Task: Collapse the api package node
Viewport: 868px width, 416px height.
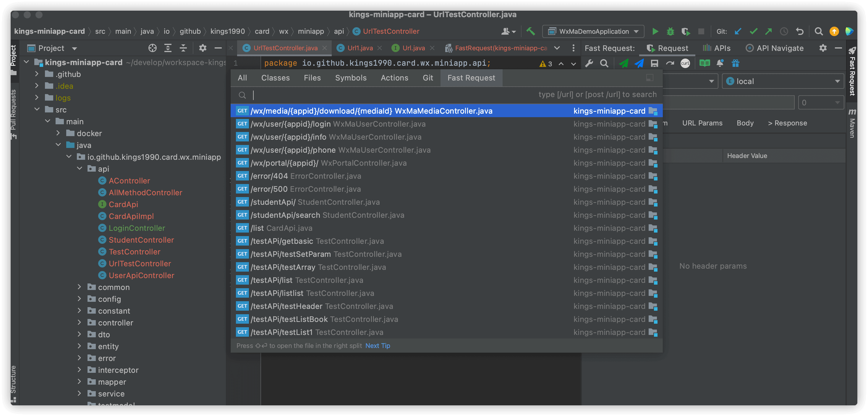Action: [79, 169]
